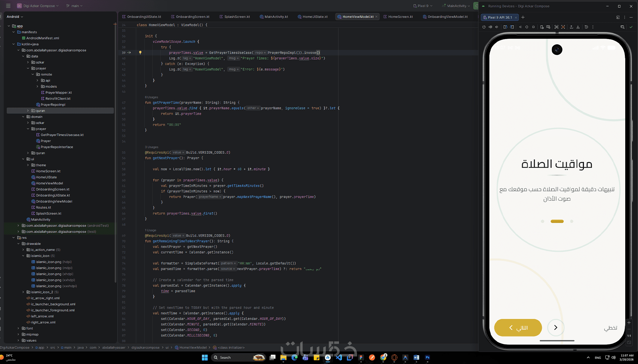
Task: Expand the font folder
Action: [x=18, y=328]
